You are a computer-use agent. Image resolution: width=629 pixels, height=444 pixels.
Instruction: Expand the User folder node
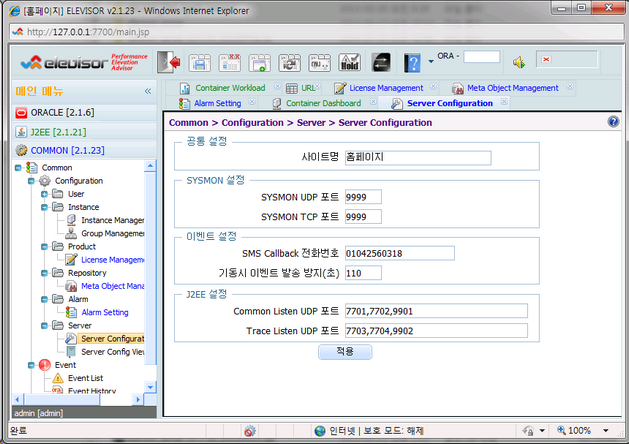[x=44, y=194]
